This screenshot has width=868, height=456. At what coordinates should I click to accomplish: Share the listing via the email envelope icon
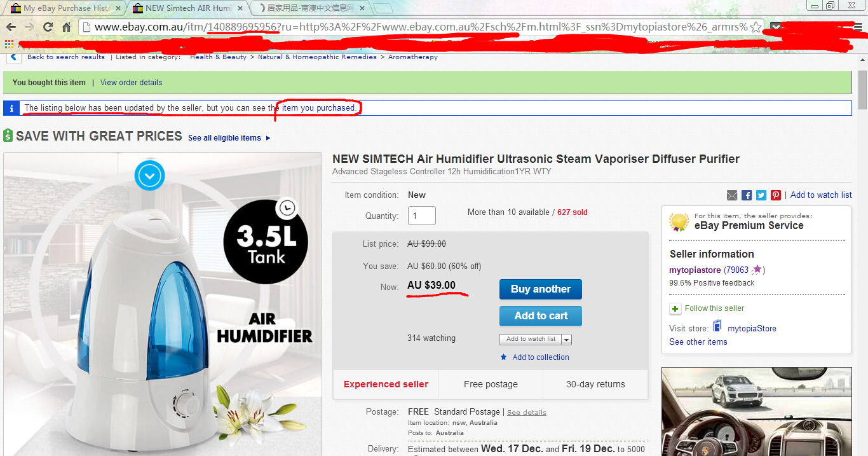(732, 195)
